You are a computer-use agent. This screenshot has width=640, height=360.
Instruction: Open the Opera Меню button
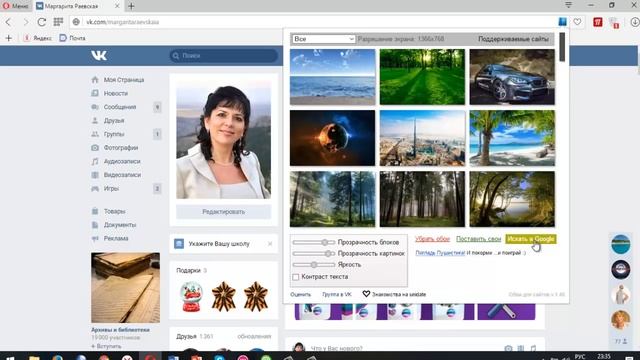pyautogui.click(x=15, y=6)
